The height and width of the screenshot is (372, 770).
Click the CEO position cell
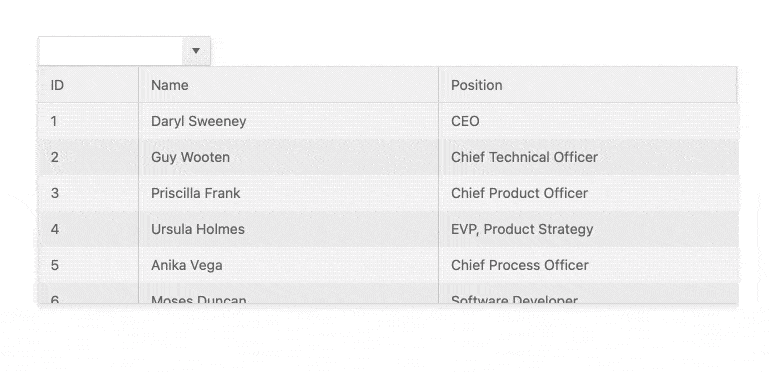click(588, 121)
